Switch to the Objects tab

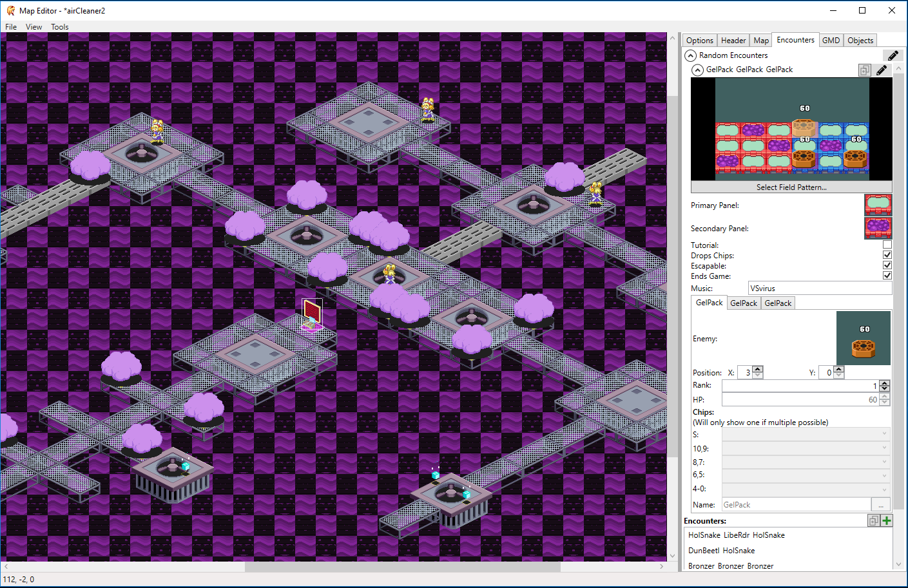860,40
